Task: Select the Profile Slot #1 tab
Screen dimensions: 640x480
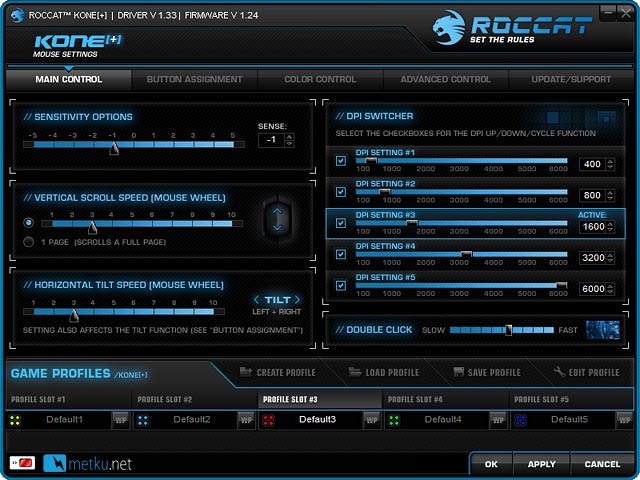Action: coord(68,399)
